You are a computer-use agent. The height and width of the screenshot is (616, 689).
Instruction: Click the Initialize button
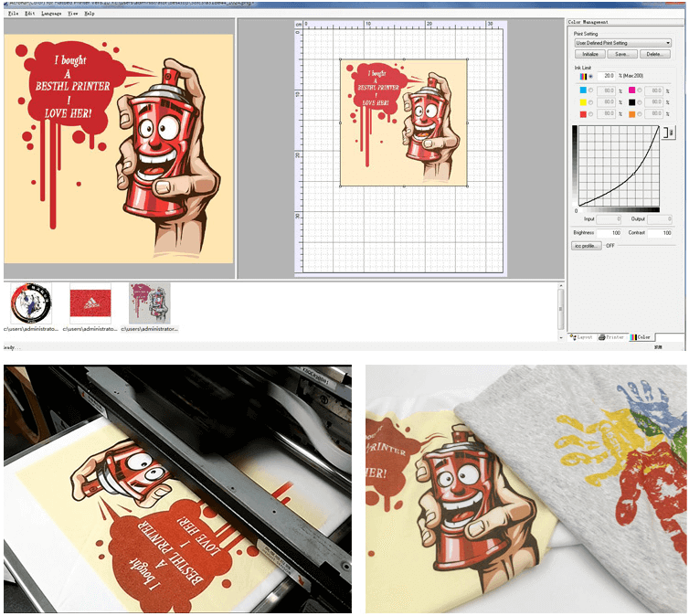click(x=590, y=54)
